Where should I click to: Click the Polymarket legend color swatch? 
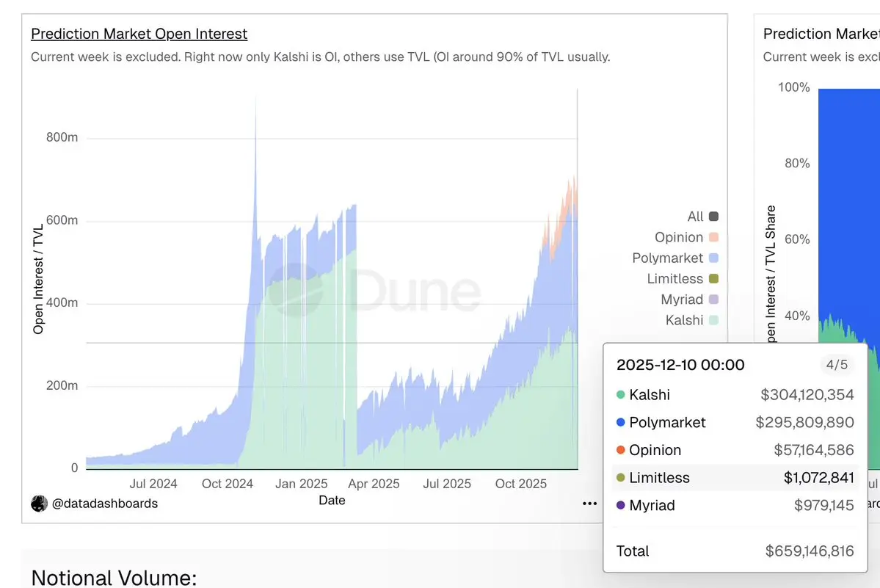pos(714,258)
